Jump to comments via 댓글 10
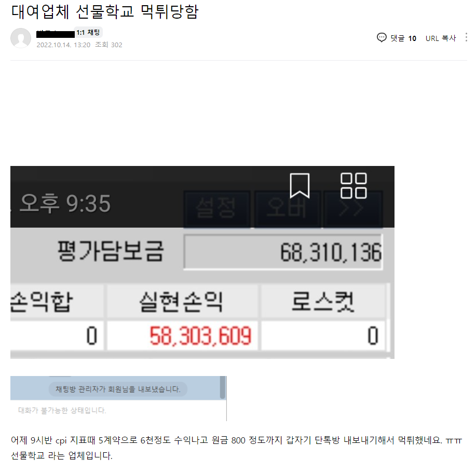This screenshot has height=473, width=476. point(403,38)
